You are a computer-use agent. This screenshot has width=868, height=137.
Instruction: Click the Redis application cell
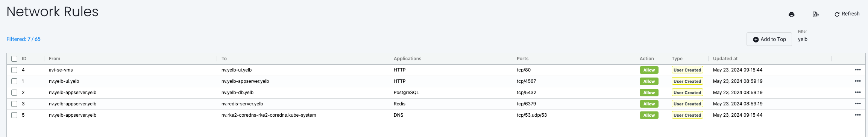click(x=399, y=104)
